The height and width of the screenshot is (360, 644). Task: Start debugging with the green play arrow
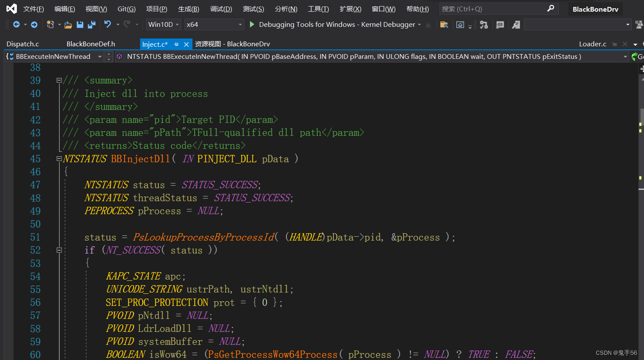click(x=252, y=24)
